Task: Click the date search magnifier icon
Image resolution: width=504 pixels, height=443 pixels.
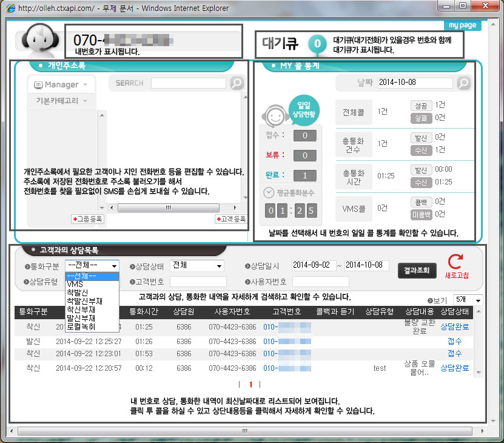Action: (464, 83)
